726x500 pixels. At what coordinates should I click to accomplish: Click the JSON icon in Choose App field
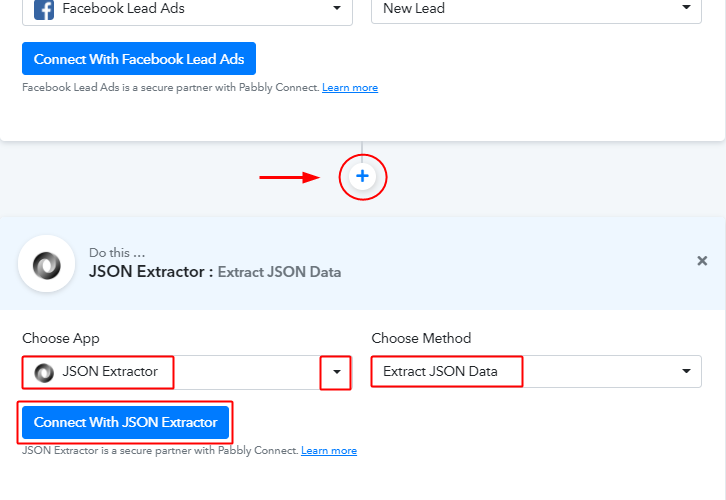(44, 372)
